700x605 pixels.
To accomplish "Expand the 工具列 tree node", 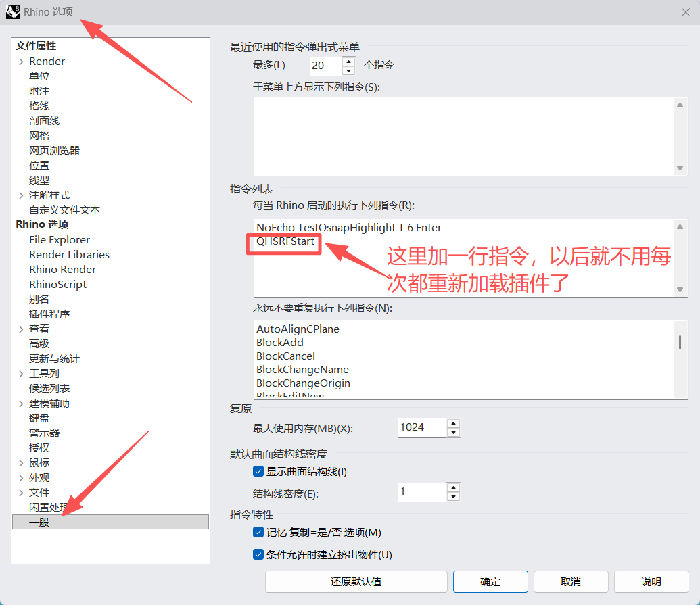I will pyautogui.click(x=21, y=374).
